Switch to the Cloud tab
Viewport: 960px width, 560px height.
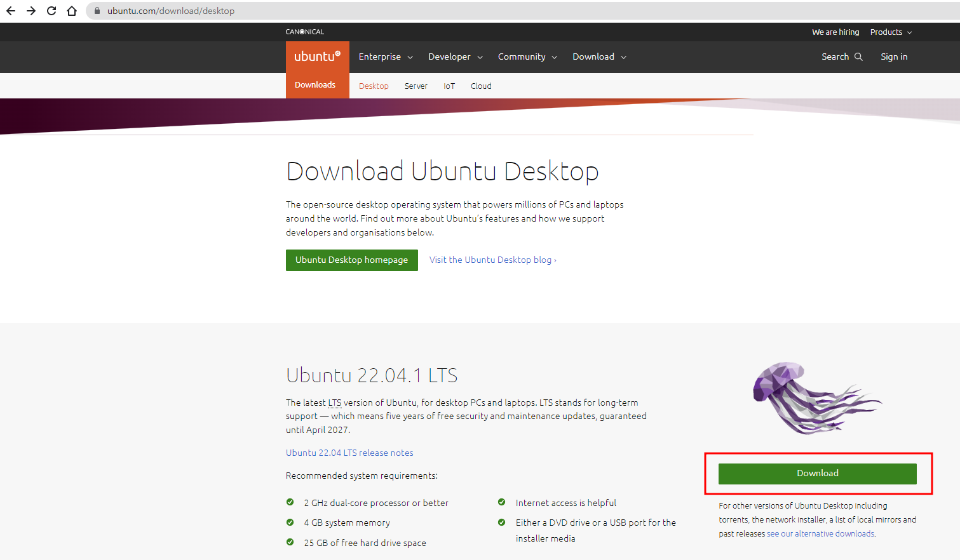tap(481, 86)
